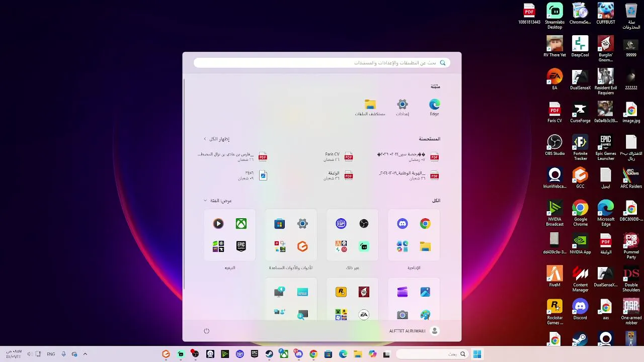The height and width of the screenshot is (362, 644).
Task: Launch Epic Games from the الترفيه group
Action: click(x=241, y=246)
